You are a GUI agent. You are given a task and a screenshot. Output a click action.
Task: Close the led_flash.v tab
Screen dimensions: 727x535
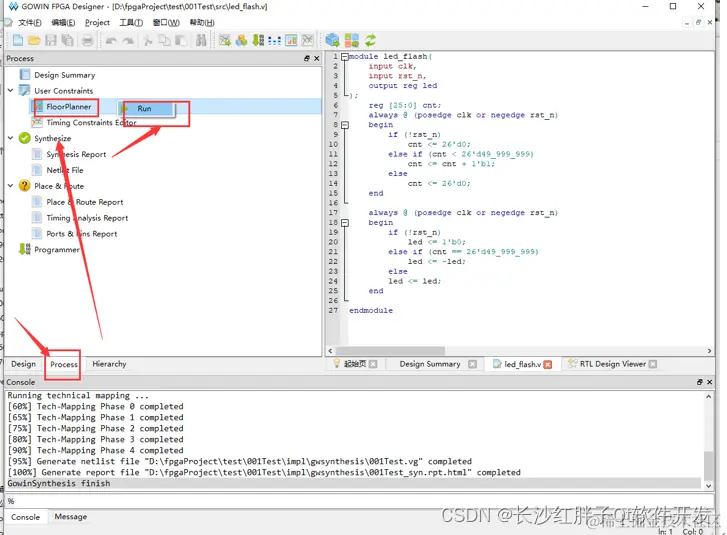(x=548, y=364)
